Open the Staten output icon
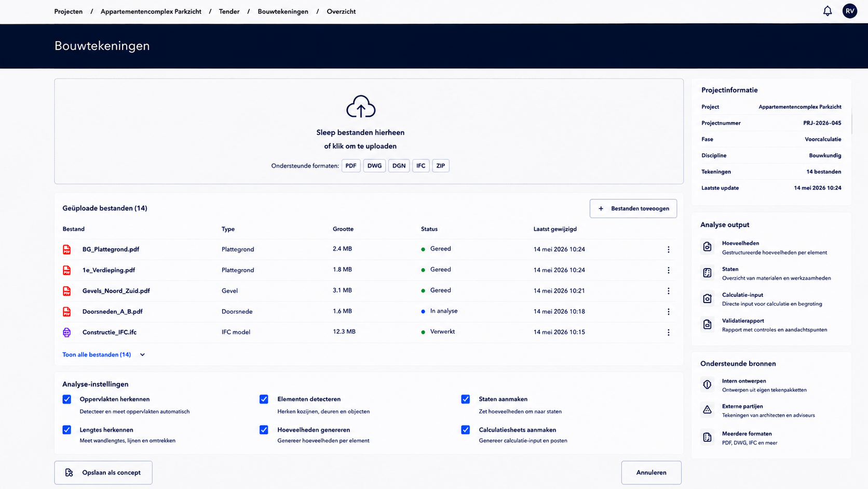This screenshot has height=489, width=868. 707,273
